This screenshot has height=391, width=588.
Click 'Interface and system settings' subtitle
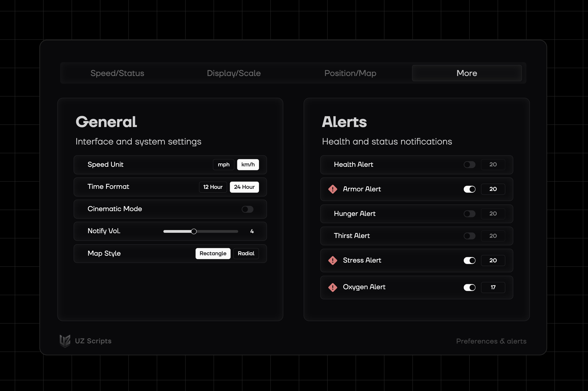(x=139, y=142)
